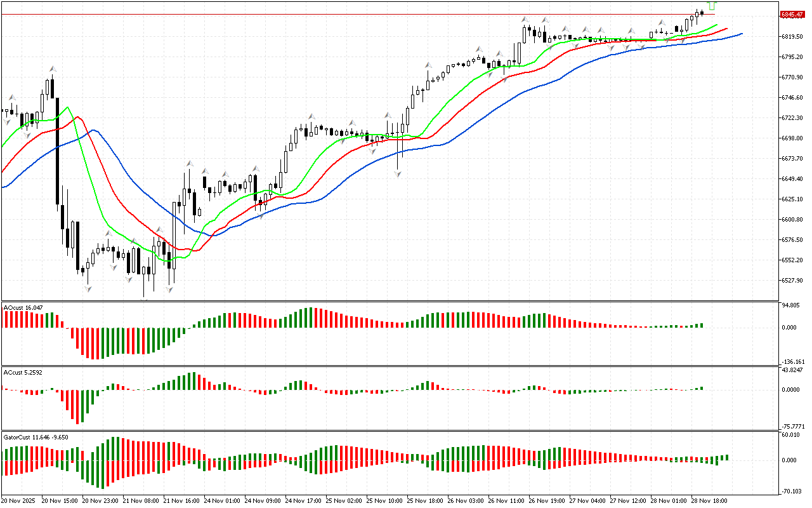Click the -75.7771 value on AC scale

[x=793, y=427]
